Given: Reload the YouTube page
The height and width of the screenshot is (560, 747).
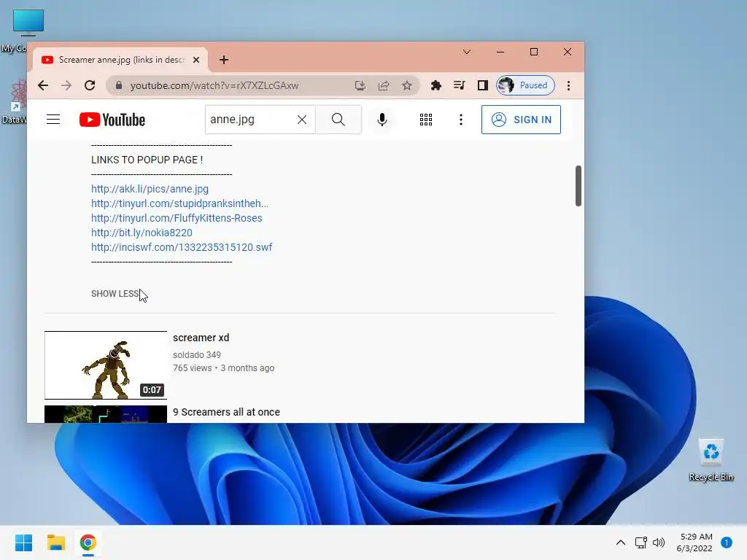Looking at the screenshot, I should [90, 85].
